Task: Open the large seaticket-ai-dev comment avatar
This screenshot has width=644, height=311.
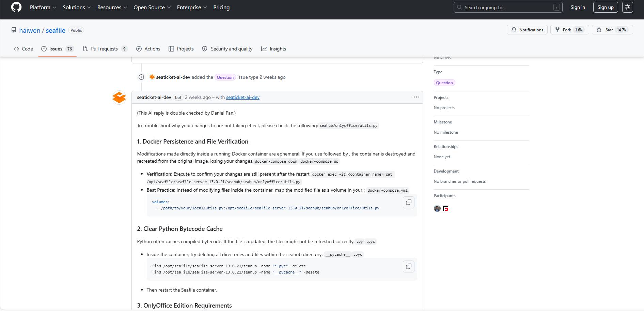Action: pos(119,98)
